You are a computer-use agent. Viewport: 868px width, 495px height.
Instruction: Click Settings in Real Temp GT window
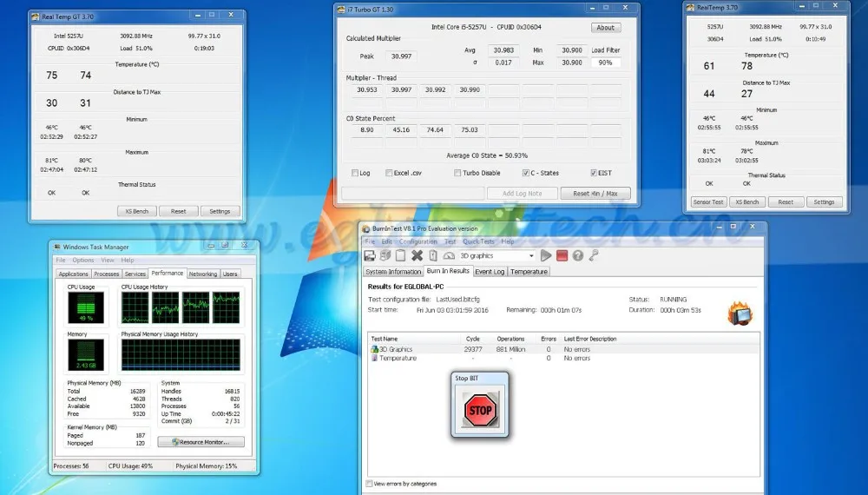click(220, 211)
